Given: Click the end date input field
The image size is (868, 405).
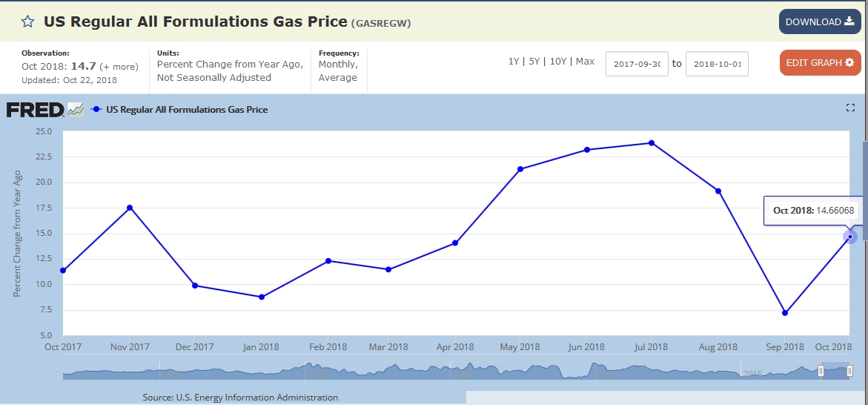Looking at the screenshot, I should click(717, 64).
